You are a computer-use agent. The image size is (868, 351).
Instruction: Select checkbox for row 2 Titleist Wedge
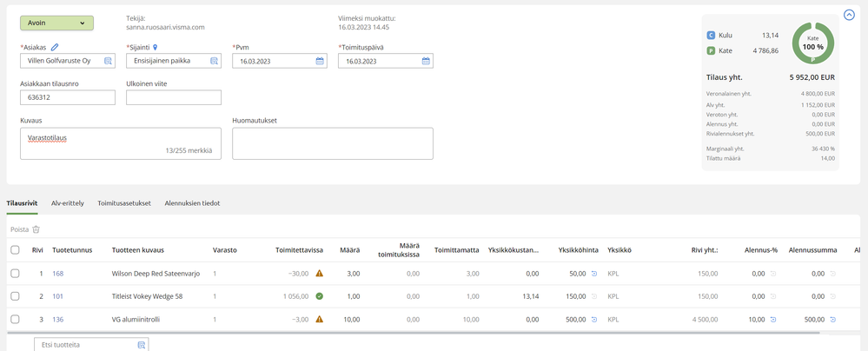[x=15, y=296]
